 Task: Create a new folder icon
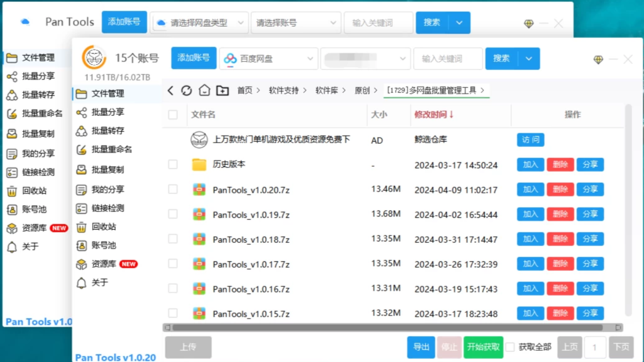tap(222, 90)
